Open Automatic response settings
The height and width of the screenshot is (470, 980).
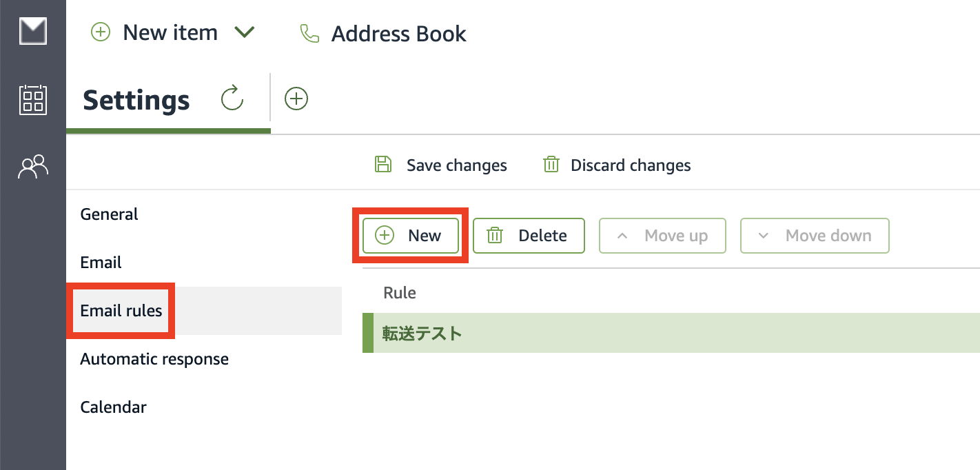pos(154,359)
